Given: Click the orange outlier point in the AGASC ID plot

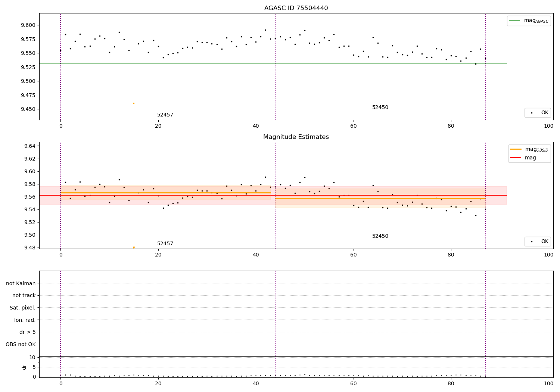Looking at the screenshot, I should click(x=134, y=103).
